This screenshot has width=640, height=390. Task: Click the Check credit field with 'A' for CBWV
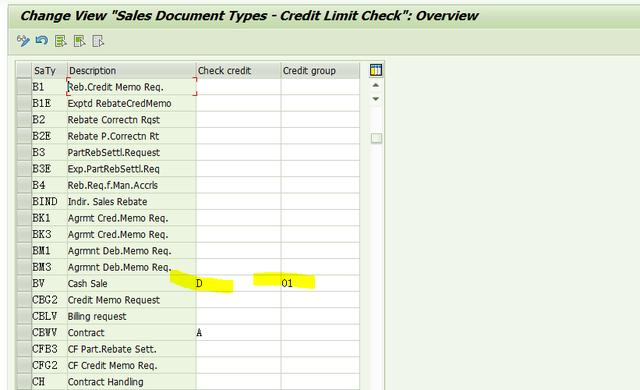coord(238,332)
